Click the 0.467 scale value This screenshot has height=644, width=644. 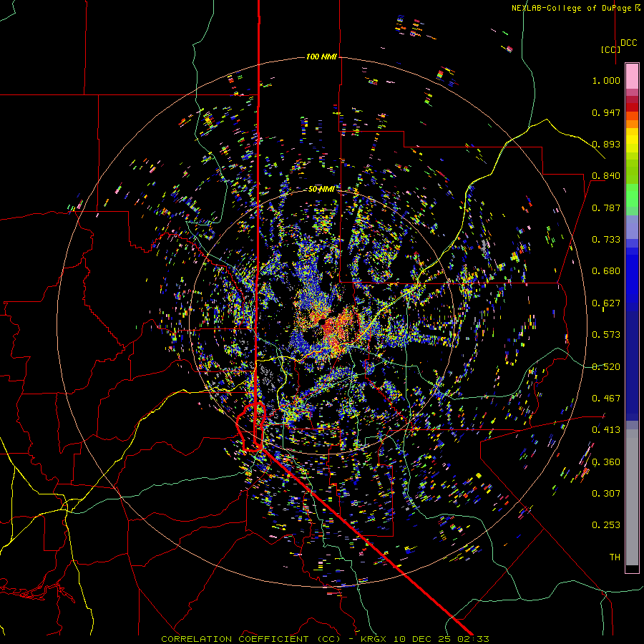[606, 399]
